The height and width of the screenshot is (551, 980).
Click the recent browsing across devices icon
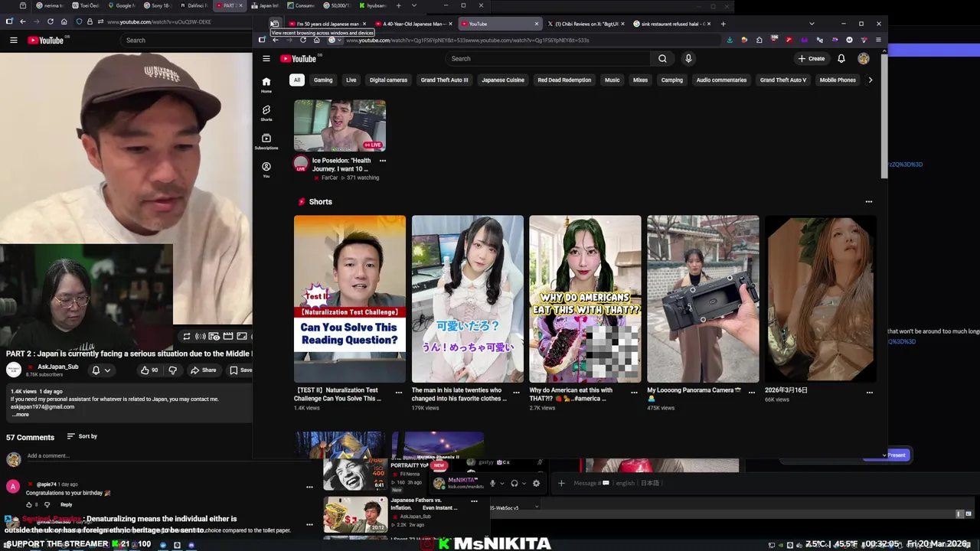point(274,24)
